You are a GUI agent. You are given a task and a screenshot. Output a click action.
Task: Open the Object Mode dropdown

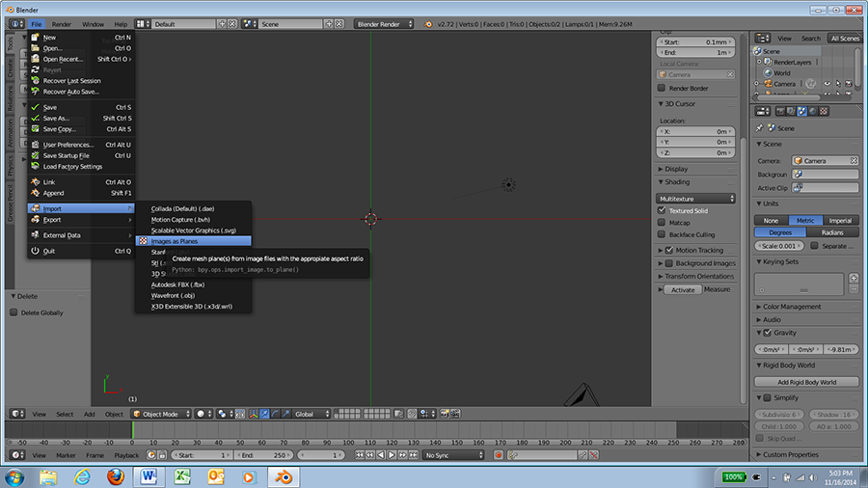tap(161, 414)
